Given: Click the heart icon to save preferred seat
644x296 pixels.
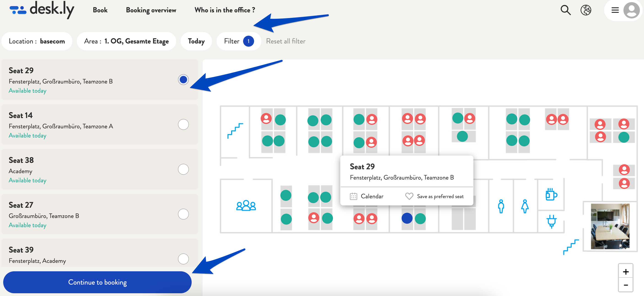Looking at the screenshot, I should [409, 196].
